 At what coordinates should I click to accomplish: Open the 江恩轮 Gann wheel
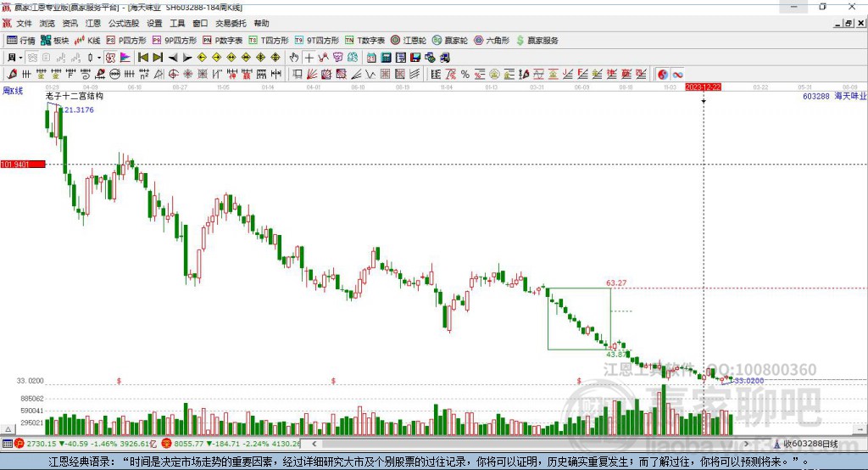(409, 41)
